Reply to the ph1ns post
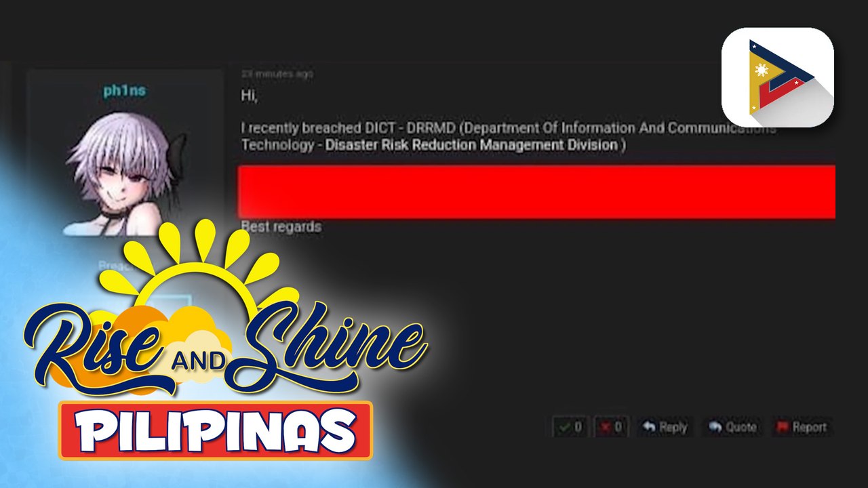Viewport: 868px width, 488px height. click(x=665, y=427)
